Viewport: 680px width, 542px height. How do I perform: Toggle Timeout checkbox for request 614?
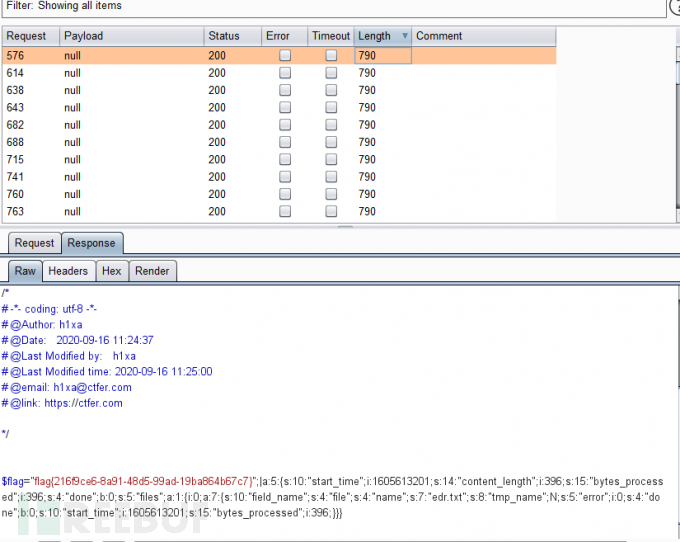click(331, 73)
